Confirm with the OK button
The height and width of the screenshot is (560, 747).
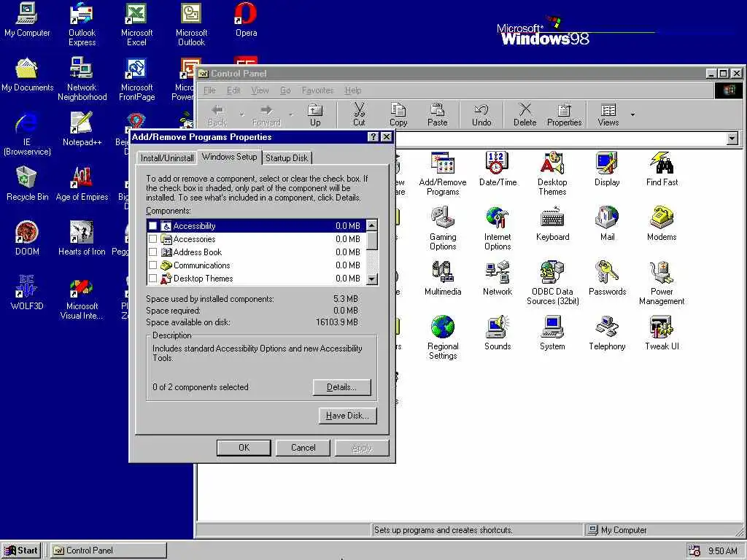point(244,448)
